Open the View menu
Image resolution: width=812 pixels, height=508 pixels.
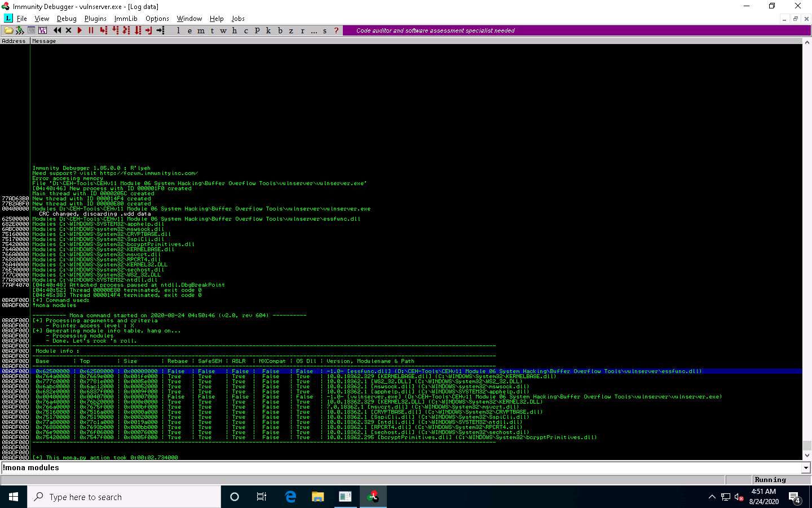click(x=42, y=19)
